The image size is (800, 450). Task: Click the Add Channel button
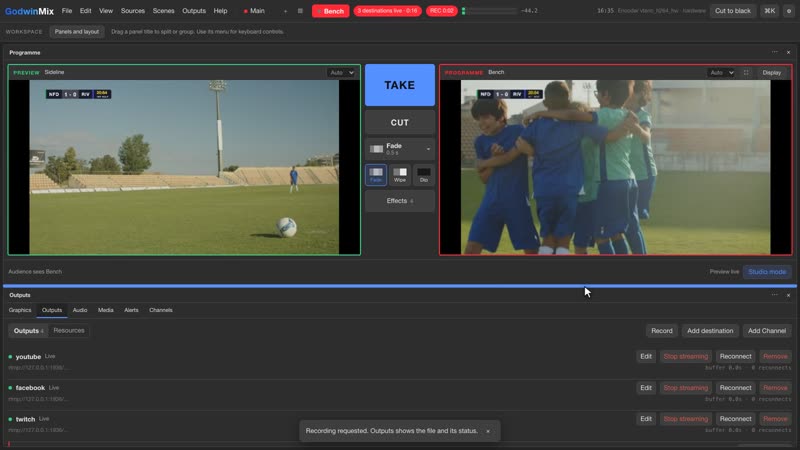[767, 331]
